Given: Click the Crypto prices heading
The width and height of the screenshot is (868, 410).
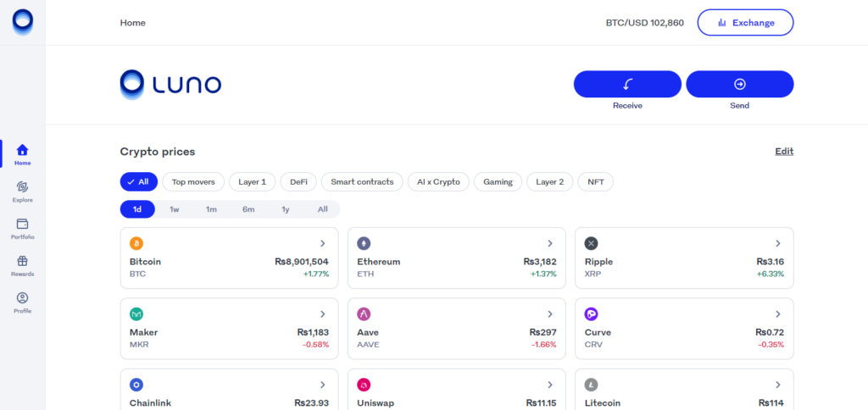Looking at the screenshot, I should [158, 152].
